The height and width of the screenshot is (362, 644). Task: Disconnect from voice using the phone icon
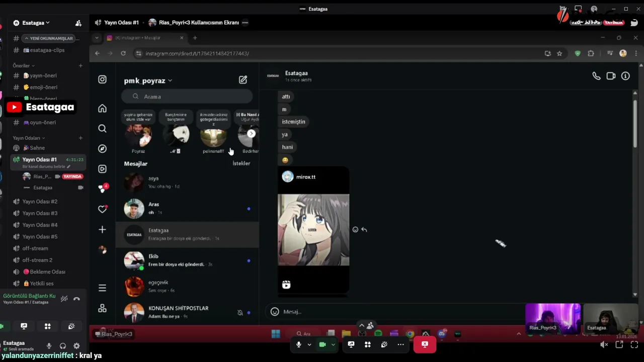click(76, 299)
